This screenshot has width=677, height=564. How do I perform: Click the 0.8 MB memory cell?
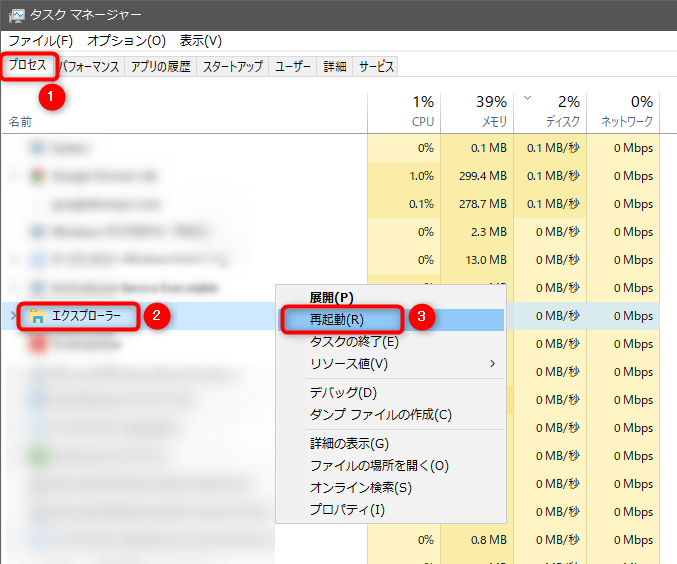click(x=477, y=540)
